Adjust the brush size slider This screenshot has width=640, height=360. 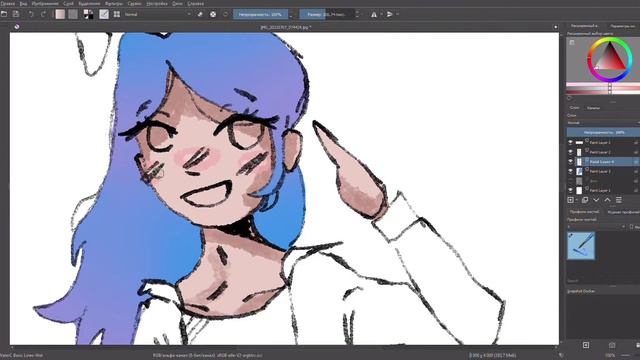click(327, 14)
